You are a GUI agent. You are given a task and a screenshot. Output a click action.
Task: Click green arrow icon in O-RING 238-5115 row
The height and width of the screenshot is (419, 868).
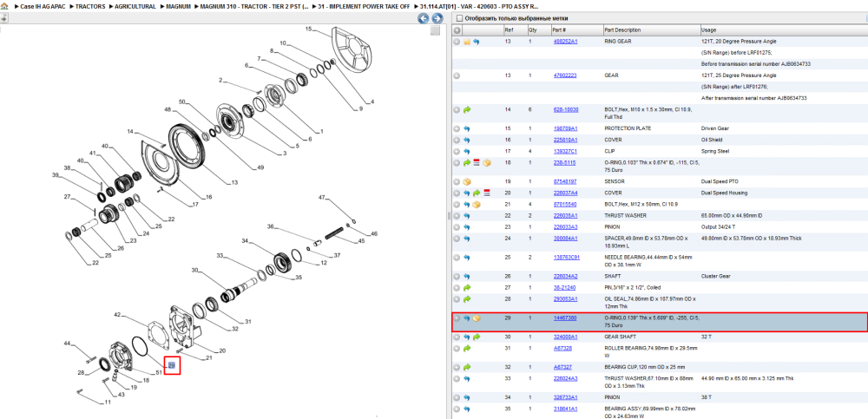click(x=467, y=163)
